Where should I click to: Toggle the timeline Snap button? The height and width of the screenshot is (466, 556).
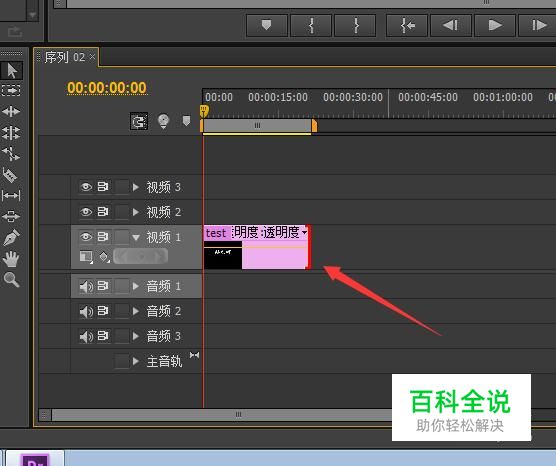[x=139, y=122]
